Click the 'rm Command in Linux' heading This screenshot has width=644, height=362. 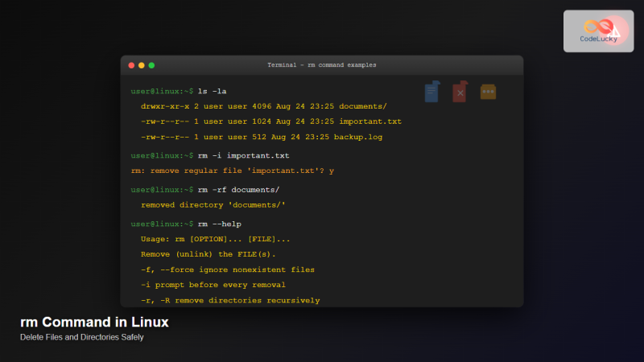(94, 323)
